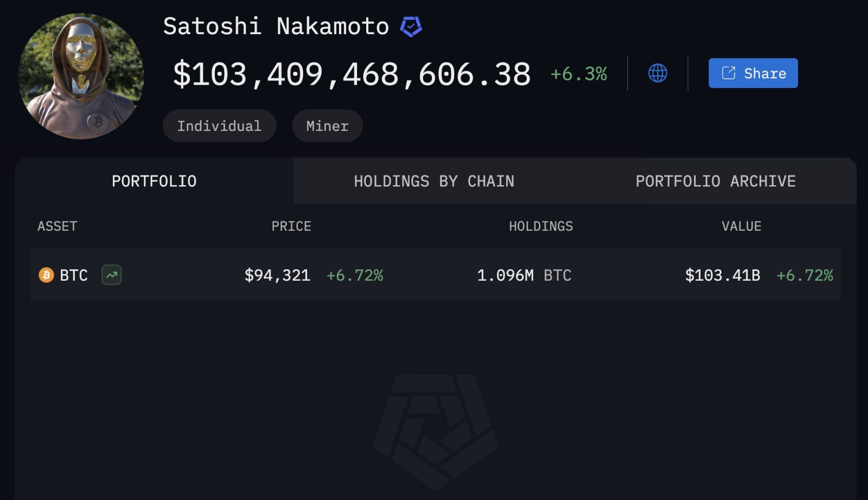This screenshot has height=500, width=868.
Task: Select the BTC asset row
Action: click(434, 275)
